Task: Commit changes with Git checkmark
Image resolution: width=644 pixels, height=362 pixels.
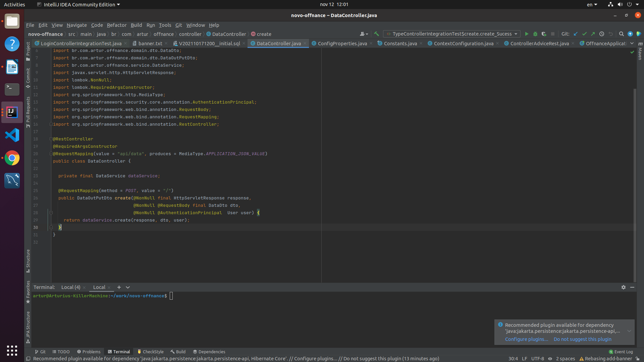Action: tap(584, 34)
